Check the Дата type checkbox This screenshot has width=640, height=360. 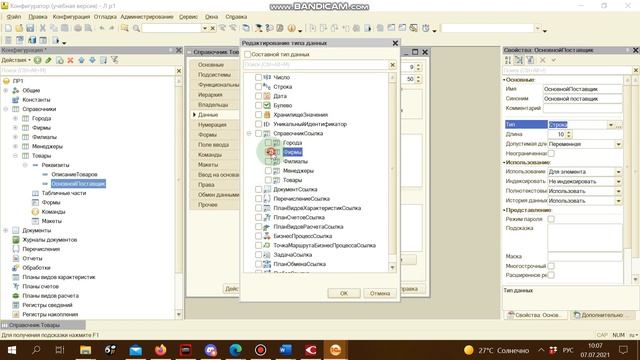point(258,96)
